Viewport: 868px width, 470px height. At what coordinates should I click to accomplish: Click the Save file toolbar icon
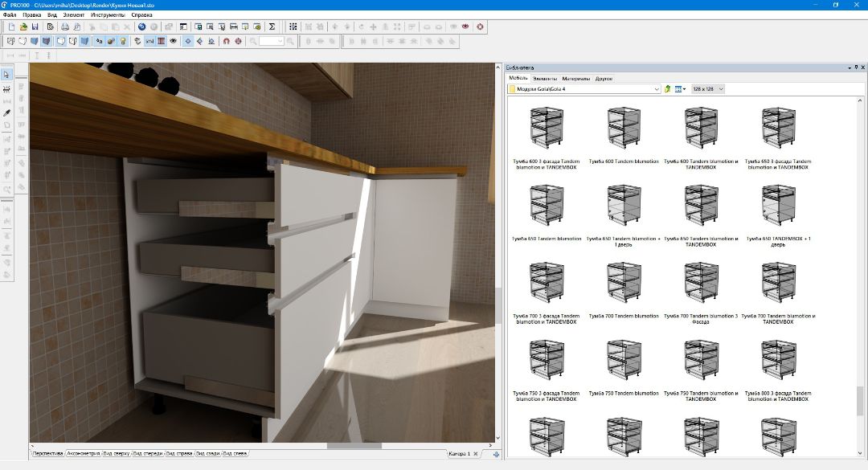tap(35, 27)
